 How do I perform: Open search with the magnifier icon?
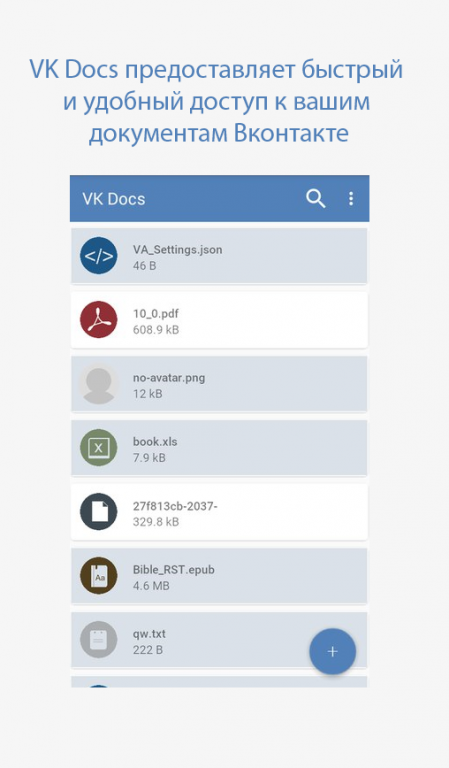315,198
